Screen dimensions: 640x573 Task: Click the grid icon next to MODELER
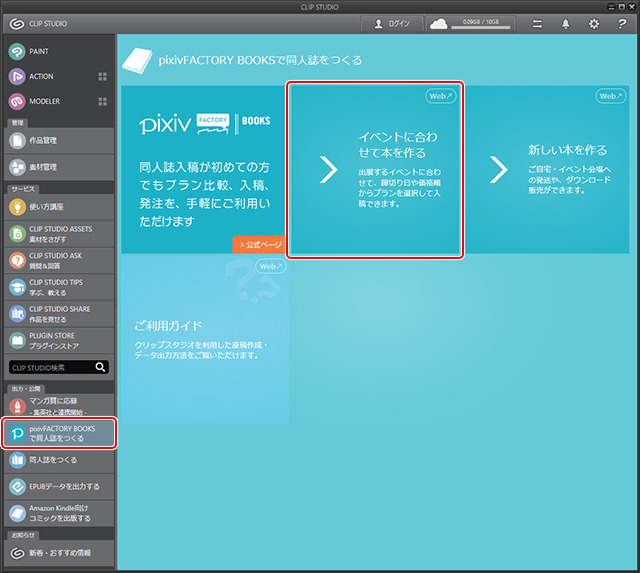[102, 102]
